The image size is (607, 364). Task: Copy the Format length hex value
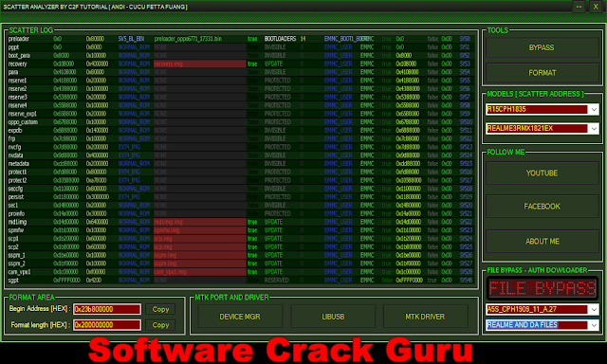[x=160, y=325]
